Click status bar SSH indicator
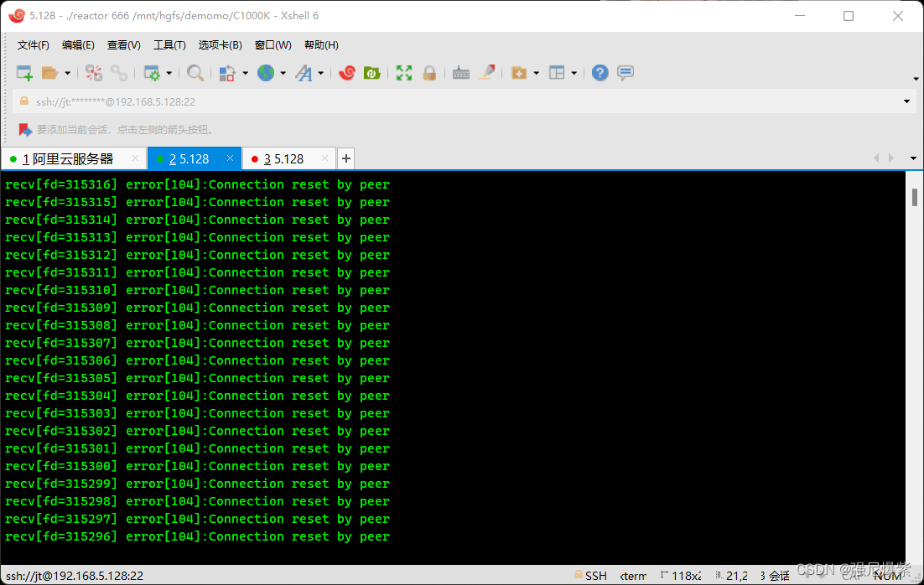The height and width of the screenshot is (585, 924). click(590, 576)
